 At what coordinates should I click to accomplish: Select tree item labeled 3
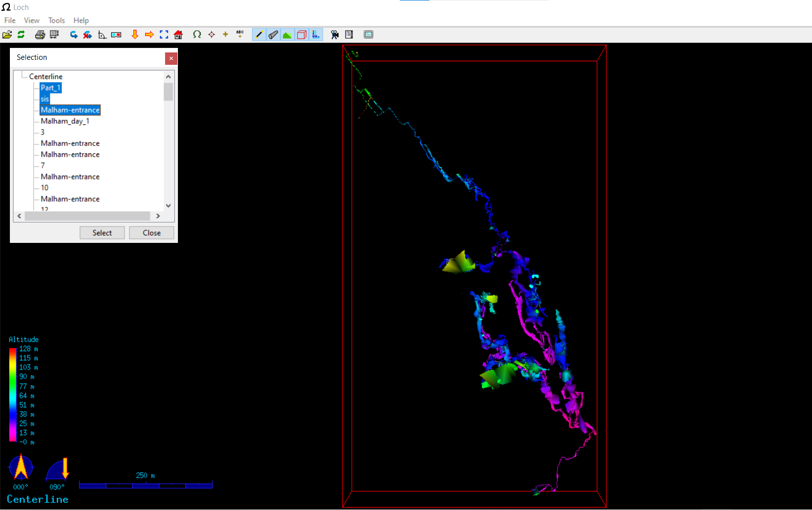point(43,132)
